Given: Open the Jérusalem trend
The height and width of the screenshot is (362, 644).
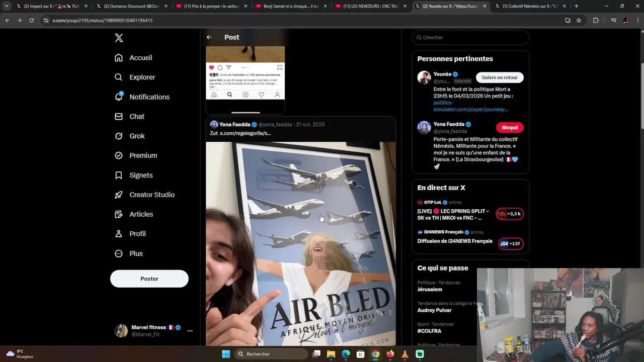Looking at the screenshot, I should tap(430, 290).
